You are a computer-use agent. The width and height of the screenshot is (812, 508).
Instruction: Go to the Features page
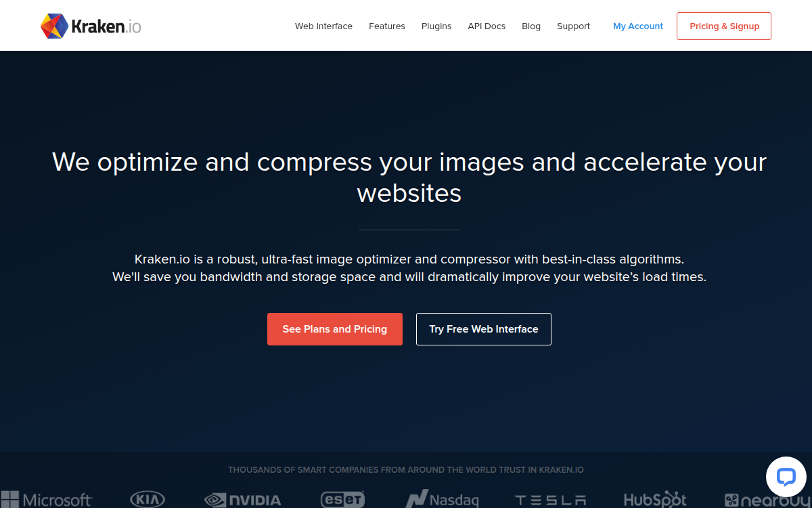coord(387,26)
